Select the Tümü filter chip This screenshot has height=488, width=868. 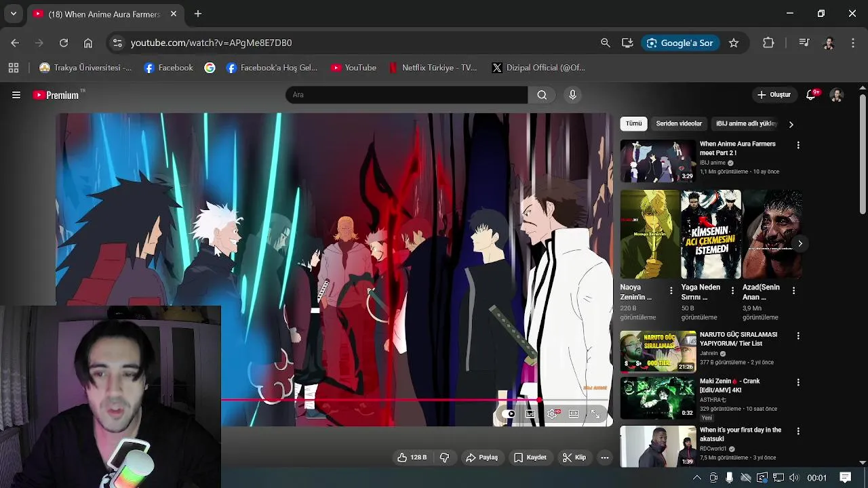pyautogui.click(x=633, y=124)
